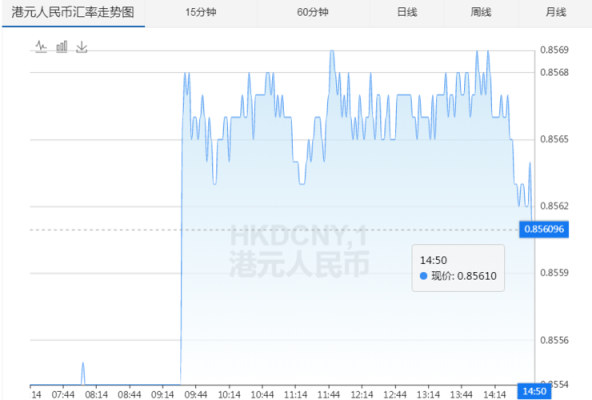
Task: Click the 09:44 time axis label
Action: [196, 395]
